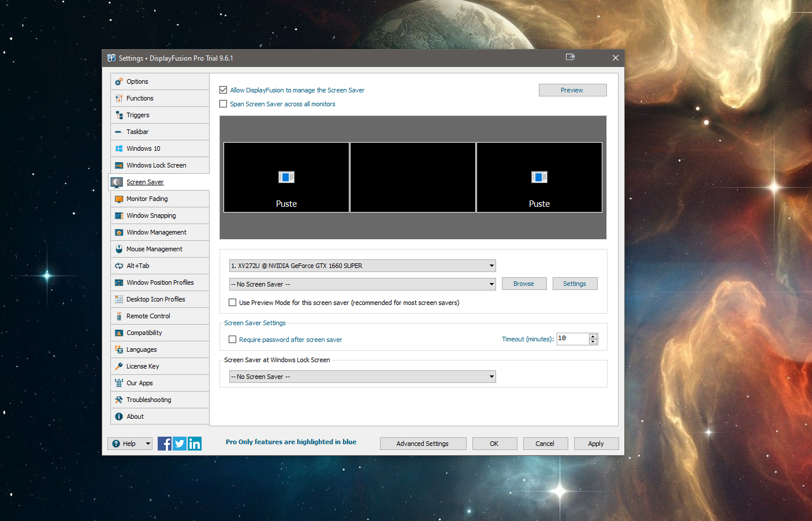Select the right monitor Puste icon
812x521 pixels.
click(x=539, y=177)
